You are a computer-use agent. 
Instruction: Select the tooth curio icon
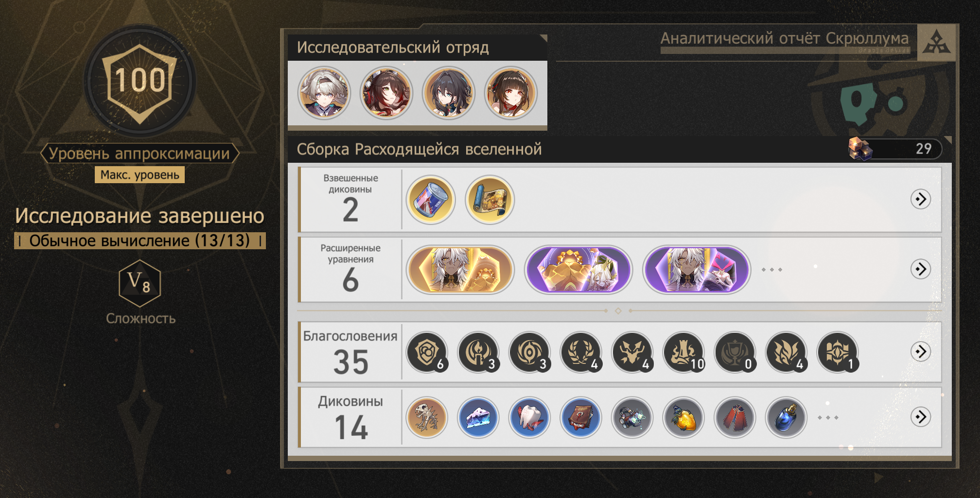click(530, 417)
